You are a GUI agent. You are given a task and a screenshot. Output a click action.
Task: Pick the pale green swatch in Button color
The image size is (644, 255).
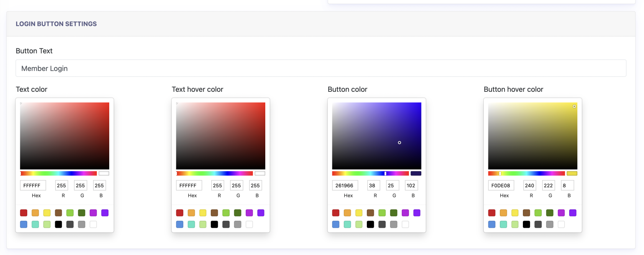click(x=359, y=224)
